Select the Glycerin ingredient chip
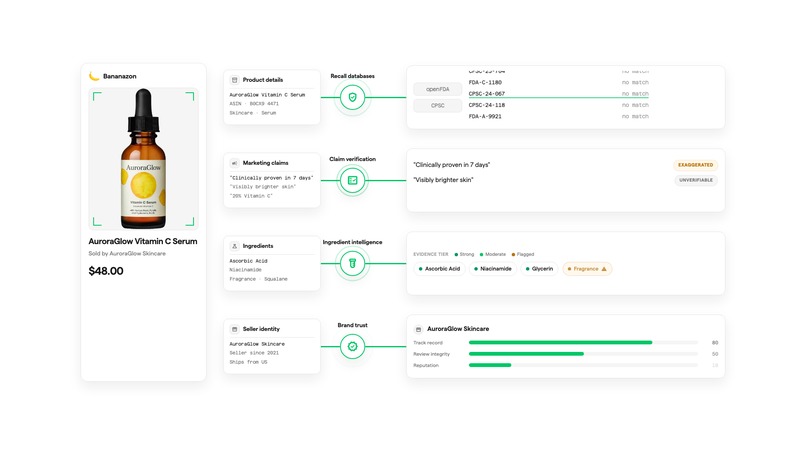 click(x=539, y=269)
